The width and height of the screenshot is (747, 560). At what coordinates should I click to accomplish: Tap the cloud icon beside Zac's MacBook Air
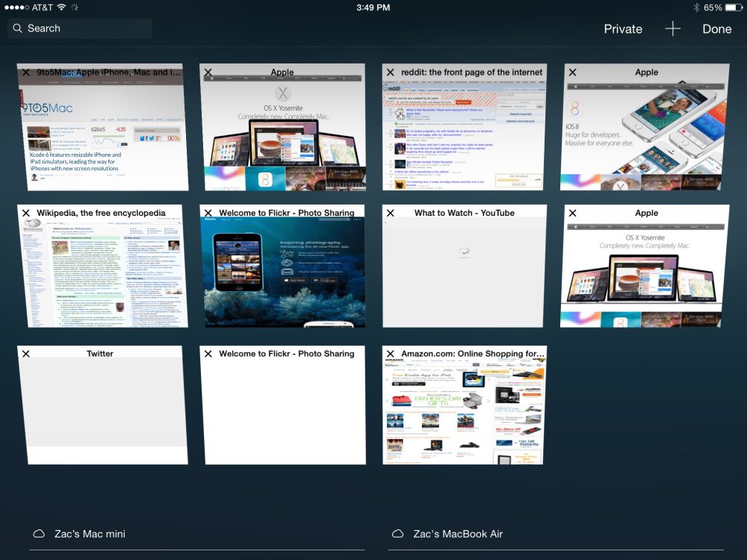396,533
